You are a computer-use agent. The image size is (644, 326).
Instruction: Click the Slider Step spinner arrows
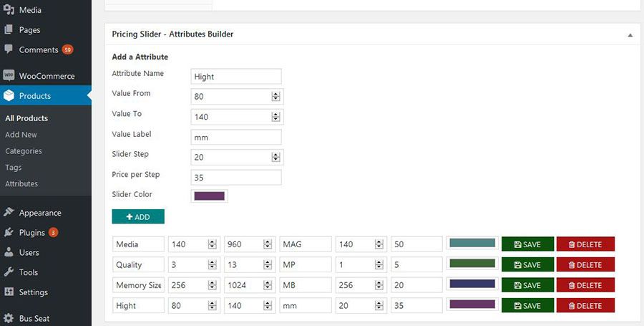pyautogui.click(x=275, y=157)
